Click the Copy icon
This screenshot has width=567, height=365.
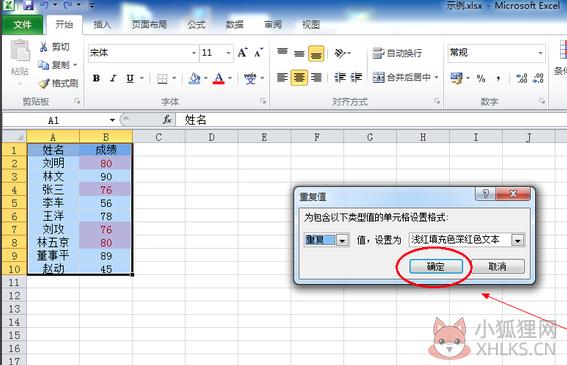coord(43,65)
